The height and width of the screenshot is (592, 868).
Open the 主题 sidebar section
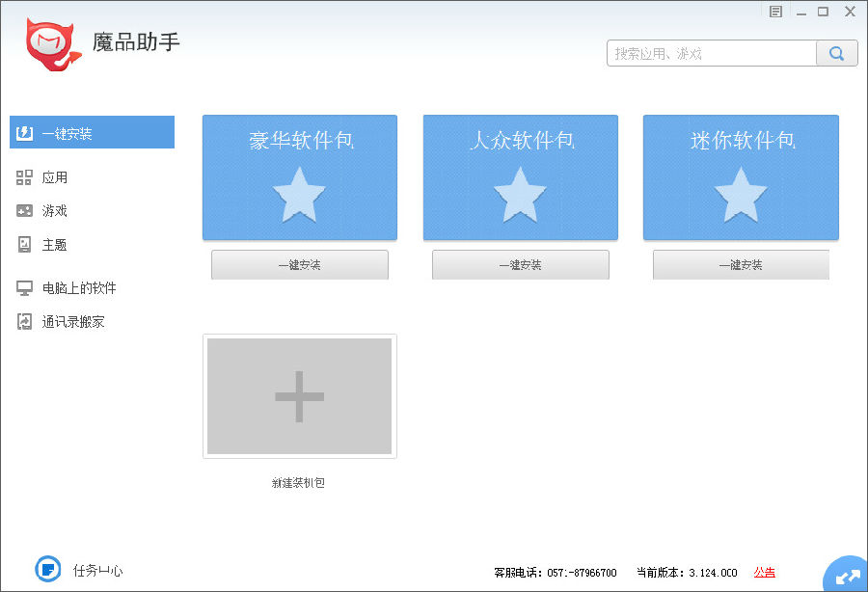click(x=55, y=245)
